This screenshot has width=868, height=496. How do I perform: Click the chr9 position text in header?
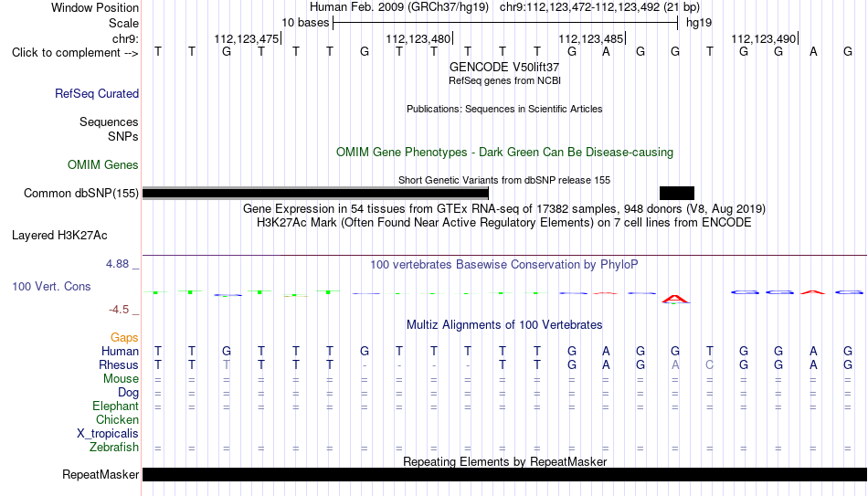pyautogui.click(x=599, y=7)
